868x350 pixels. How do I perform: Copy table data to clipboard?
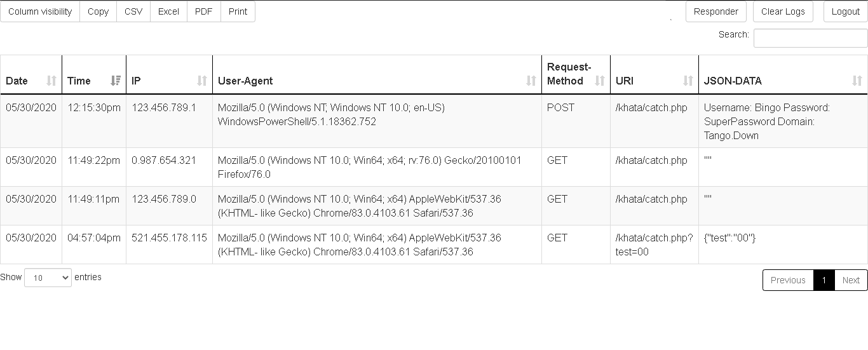pyautogui.click(x=98, y=11)
